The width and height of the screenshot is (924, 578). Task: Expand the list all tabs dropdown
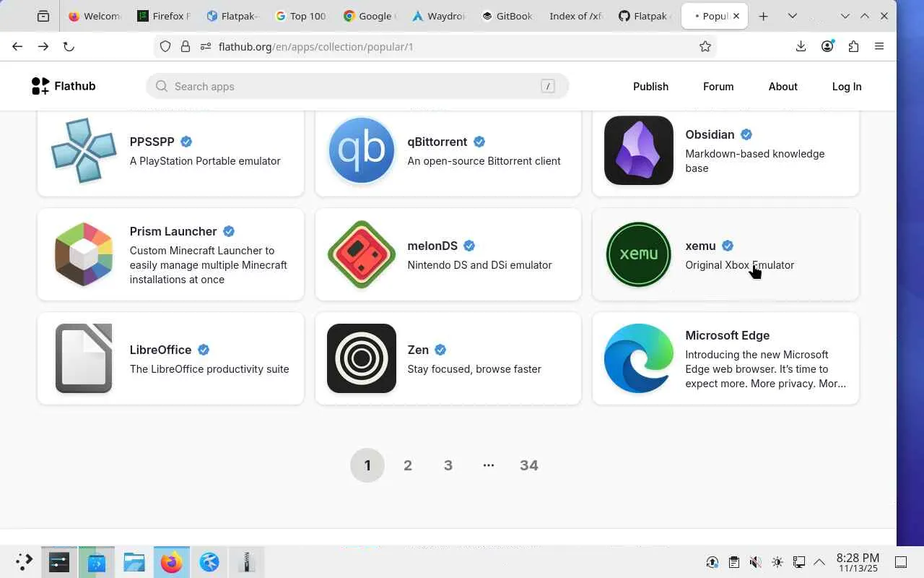(792, 16)
